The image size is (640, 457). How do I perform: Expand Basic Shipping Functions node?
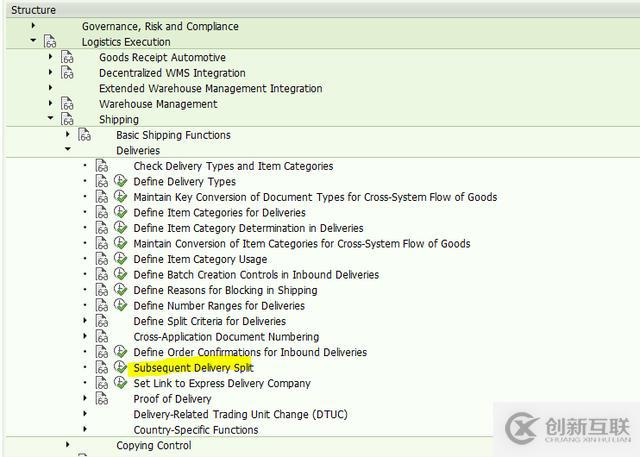[67, 134]
